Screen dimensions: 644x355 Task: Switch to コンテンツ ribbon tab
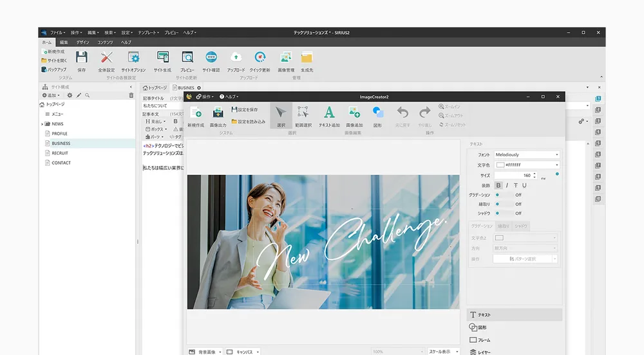[105, 42]
